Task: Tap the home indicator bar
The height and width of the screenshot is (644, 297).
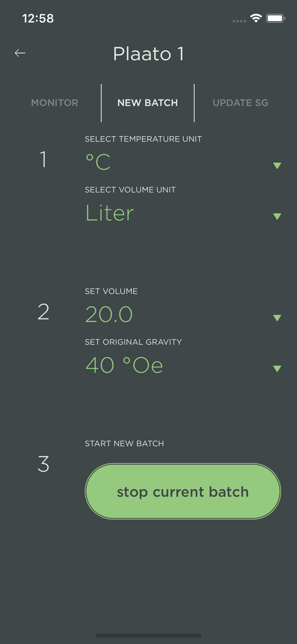Action: click(x=148, y=636)
